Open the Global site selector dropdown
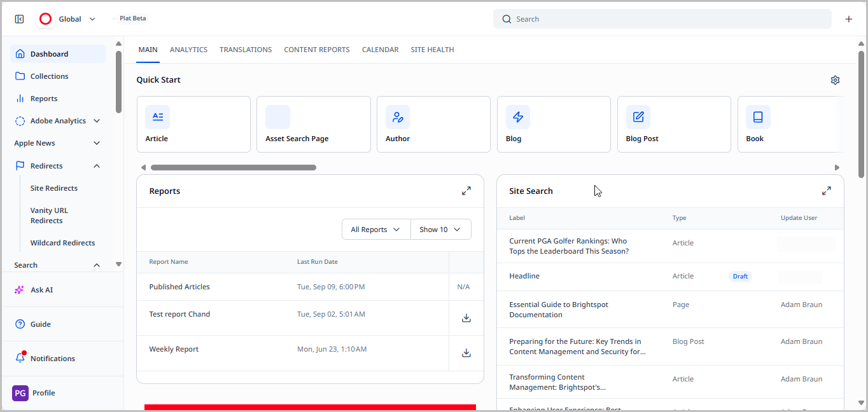The image size is (868, 412). 69,19
